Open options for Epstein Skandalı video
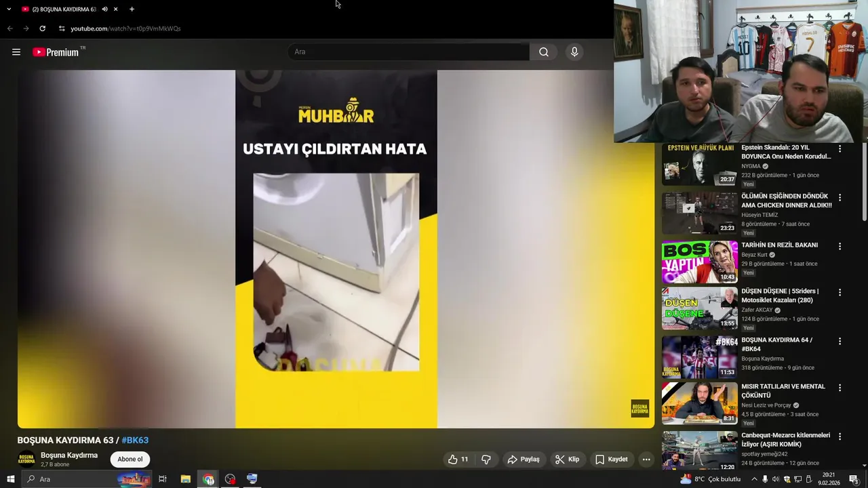The height and width of the screenshot is (488, 868). [840, 148]
